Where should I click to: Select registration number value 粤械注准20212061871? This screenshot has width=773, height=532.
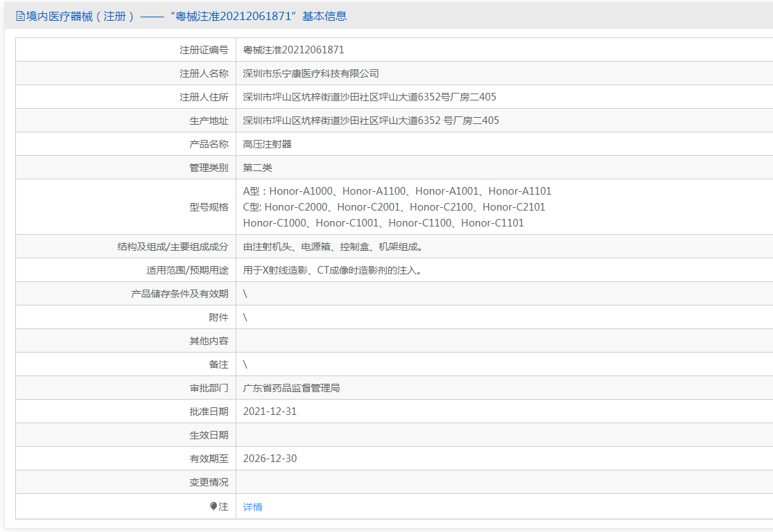[x=293, y=50]
